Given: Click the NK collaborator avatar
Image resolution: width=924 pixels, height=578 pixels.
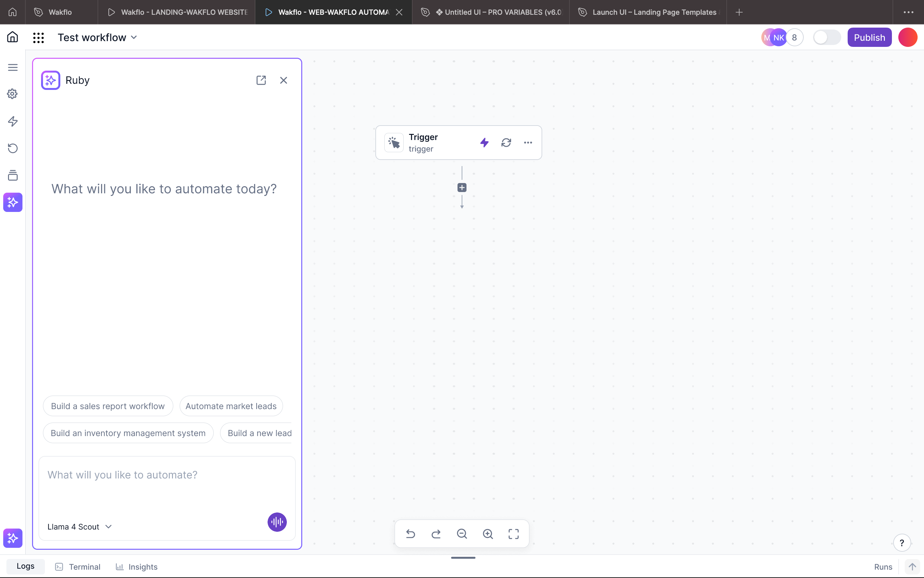Looking at the screenshot, I should pos(779,38).
